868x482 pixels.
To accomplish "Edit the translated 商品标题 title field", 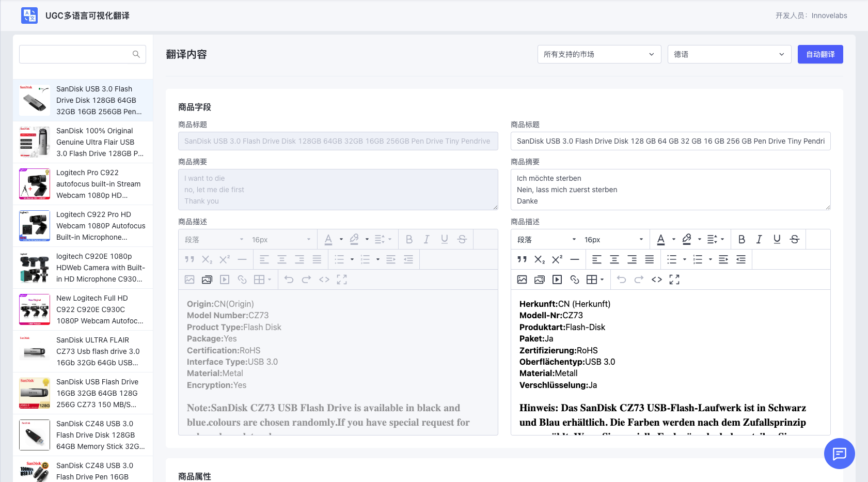I will [x=670, y=141].
